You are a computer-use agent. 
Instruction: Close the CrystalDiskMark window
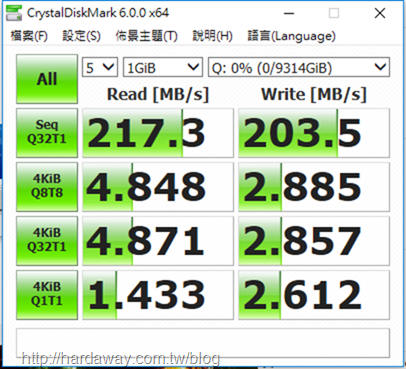point(380,13)
